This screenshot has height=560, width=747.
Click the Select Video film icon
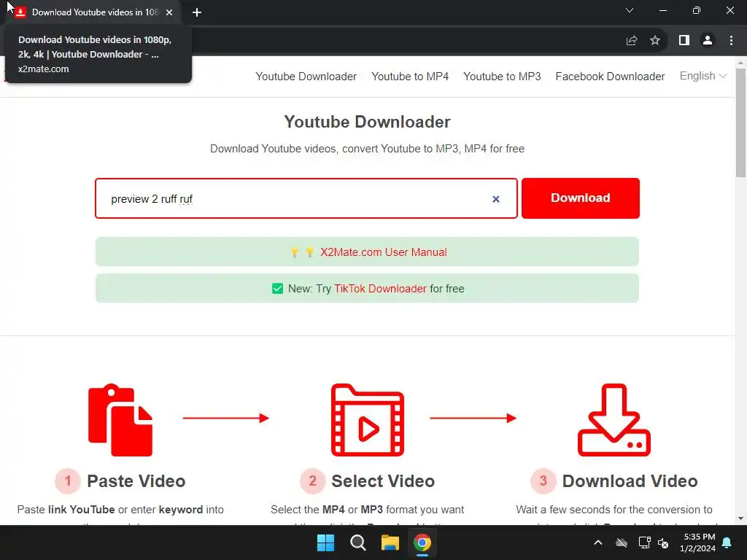point(368,419)
